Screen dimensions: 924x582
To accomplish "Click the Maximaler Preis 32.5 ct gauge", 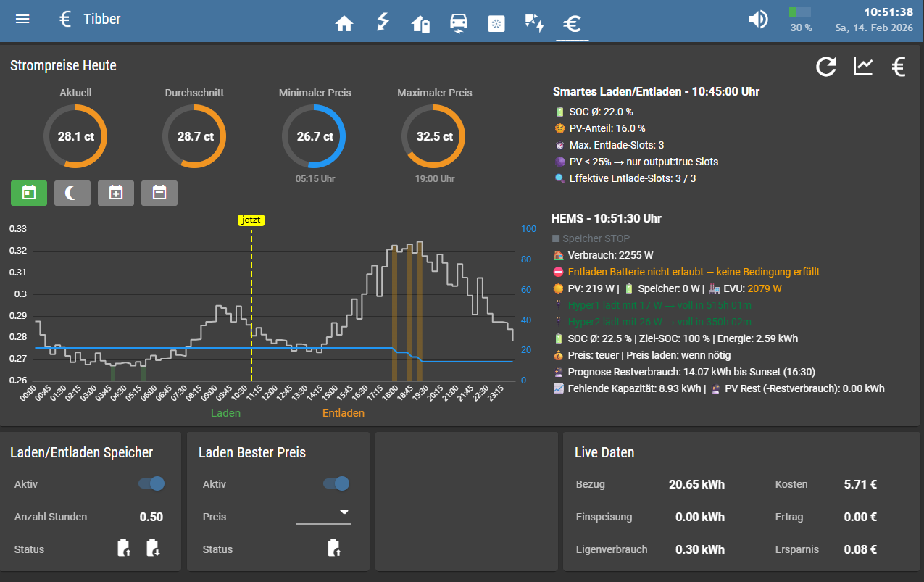I will 434,136.
